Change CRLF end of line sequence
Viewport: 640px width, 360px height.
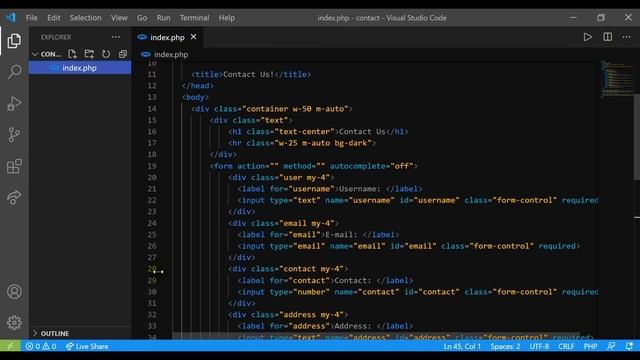[x=566, y=346]
